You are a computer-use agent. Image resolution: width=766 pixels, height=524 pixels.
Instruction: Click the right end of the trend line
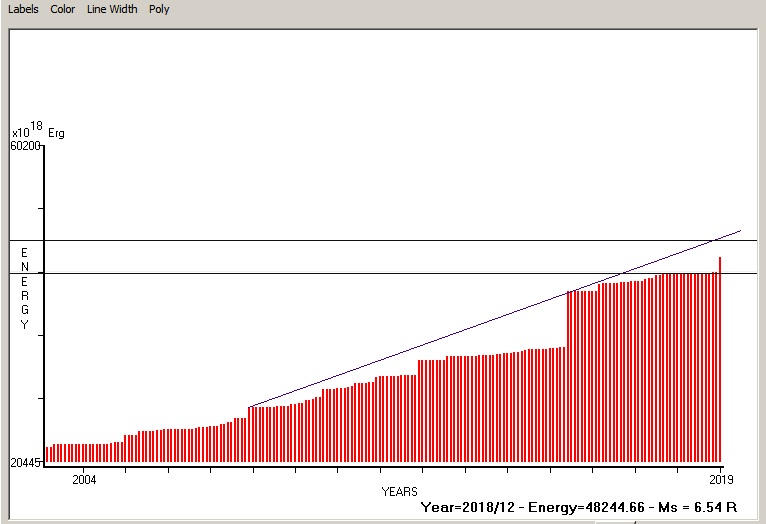click(739, 231)
